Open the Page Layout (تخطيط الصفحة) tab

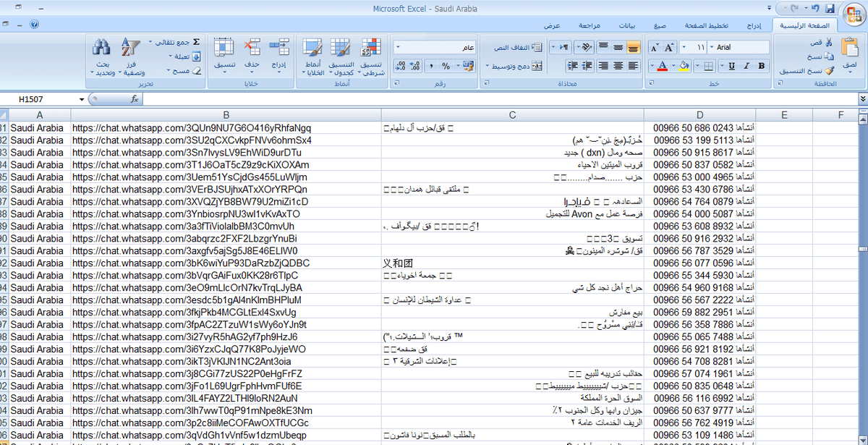coord(702,25)
